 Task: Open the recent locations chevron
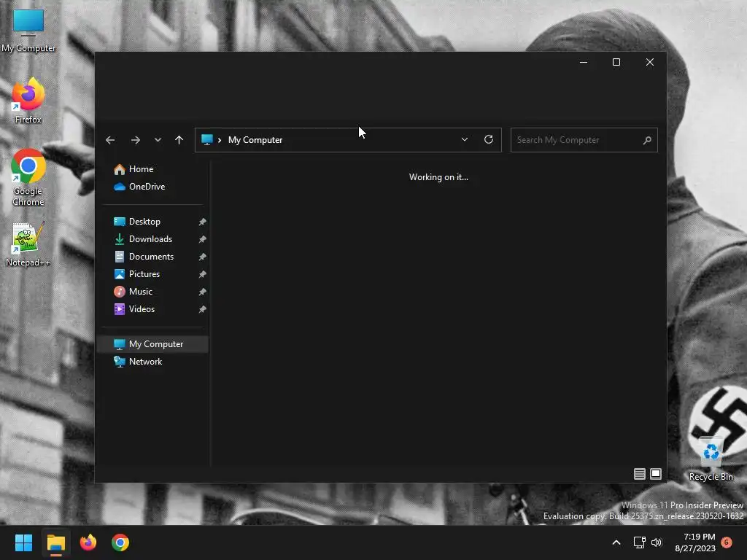pyautogui.click(x=158, y=140)
